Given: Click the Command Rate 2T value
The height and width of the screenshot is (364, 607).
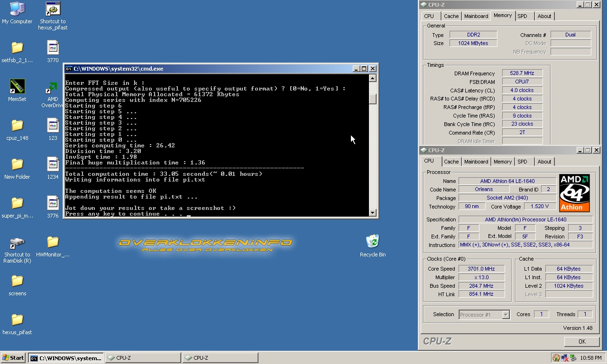Looking at the screenshot, I should pos(522,133).
